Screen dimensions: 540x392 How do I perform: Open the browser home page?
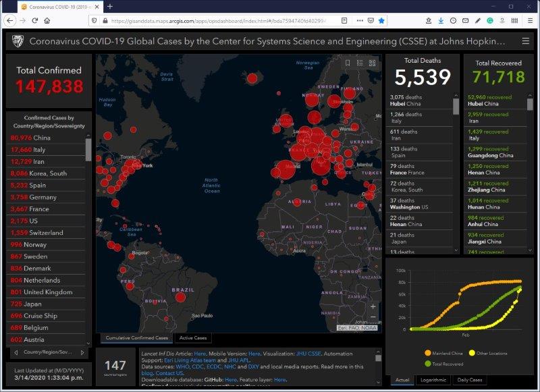click(x=47, y=21)
